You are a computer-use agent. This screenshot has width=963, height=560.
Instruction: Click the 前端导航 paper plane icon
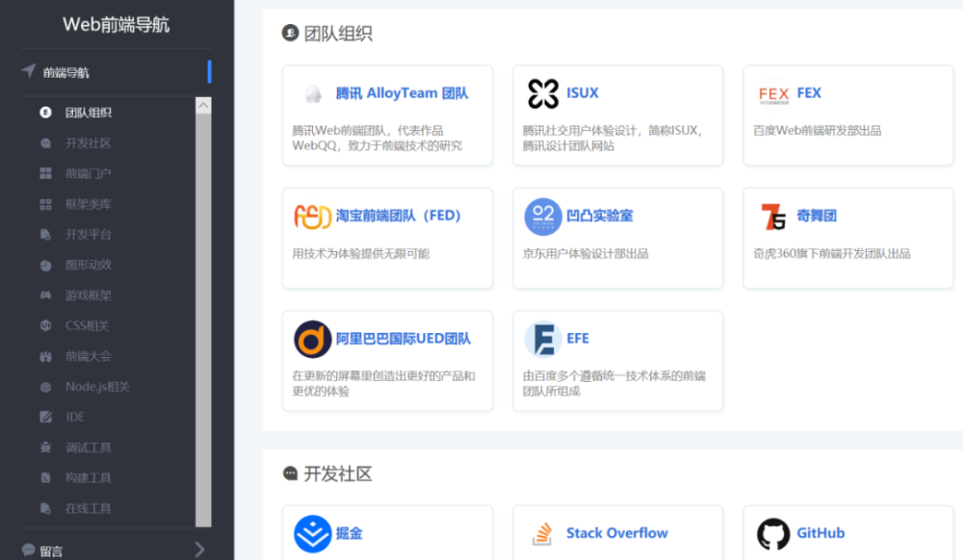(x=28, y=71)
